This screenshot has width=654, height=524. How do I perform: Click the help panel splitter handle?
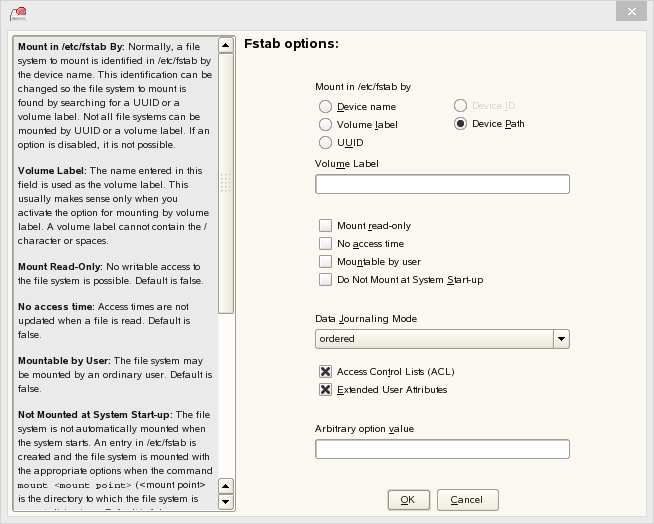pyautogui.click(x=226, y=182)
